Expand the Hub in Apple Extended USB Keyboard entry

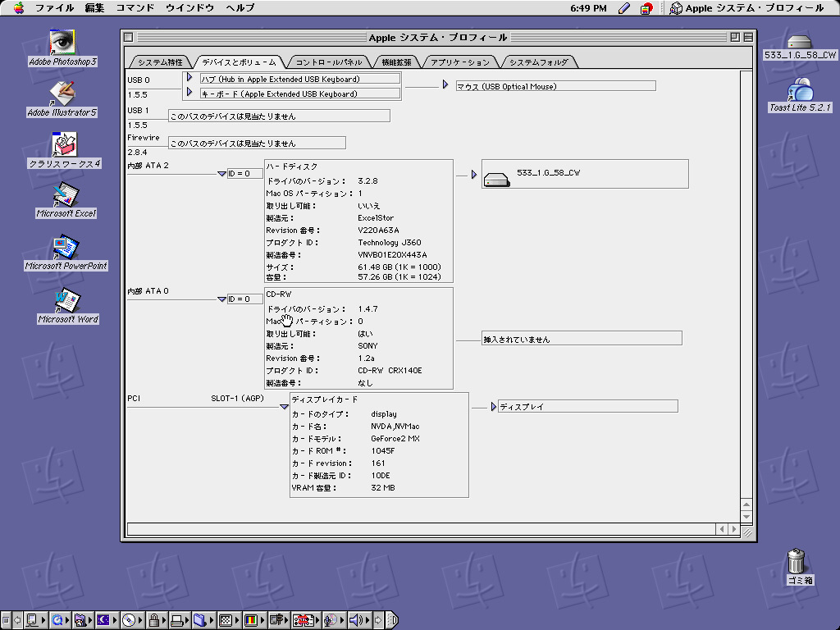tap(189, 79)
